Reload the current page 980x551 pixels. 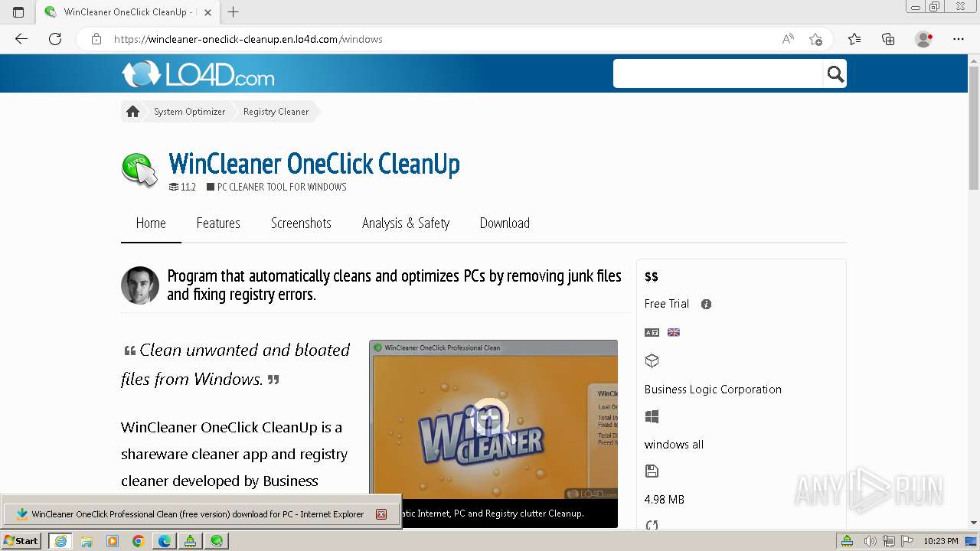click(55, 39)
